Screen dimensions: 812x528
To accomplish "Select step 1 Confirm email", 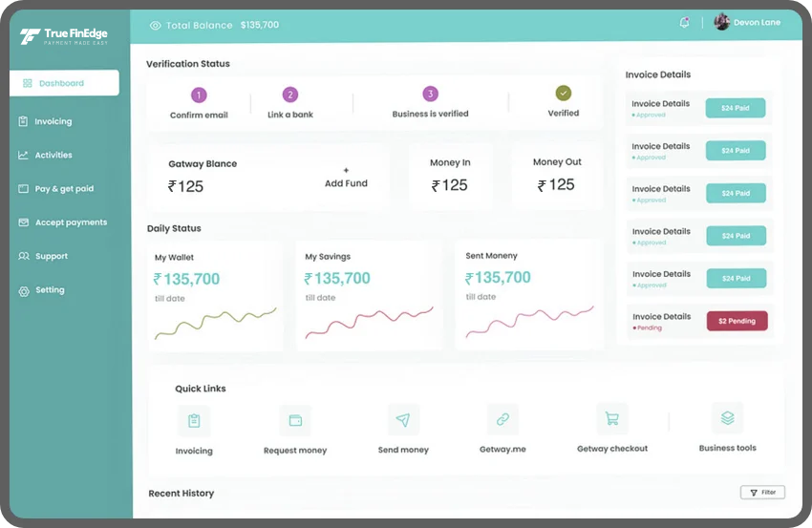I will [x=199, y=95].
